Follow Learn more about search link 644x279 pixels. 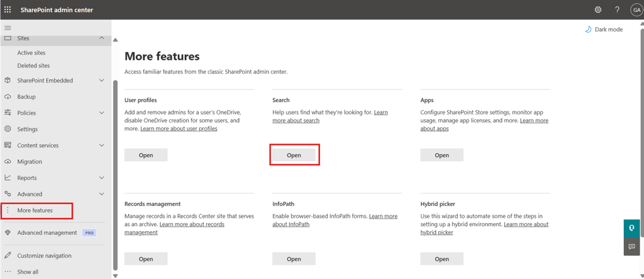click(296, 120)
